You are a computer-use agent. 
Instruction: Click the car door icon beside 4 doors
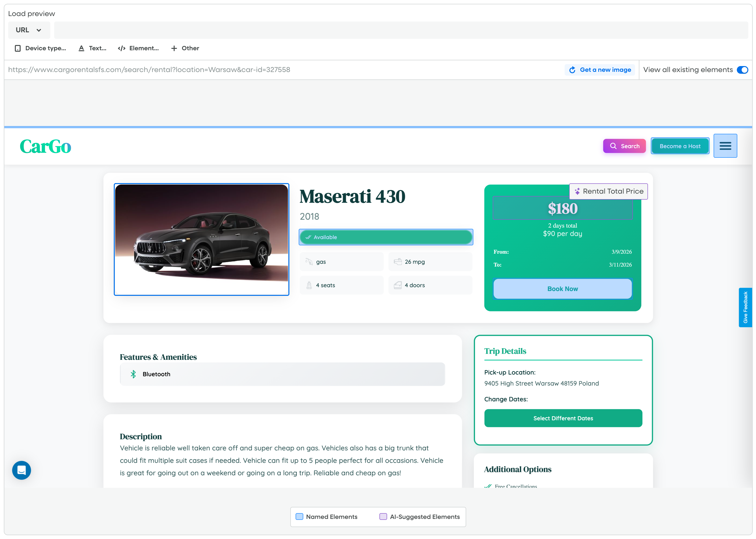[397, 285]
